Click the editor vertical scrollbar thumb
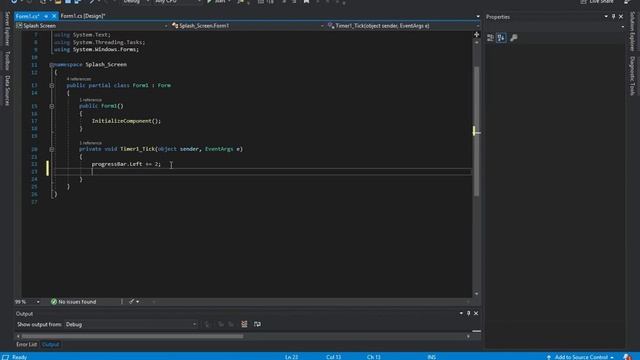 point(476,131)
